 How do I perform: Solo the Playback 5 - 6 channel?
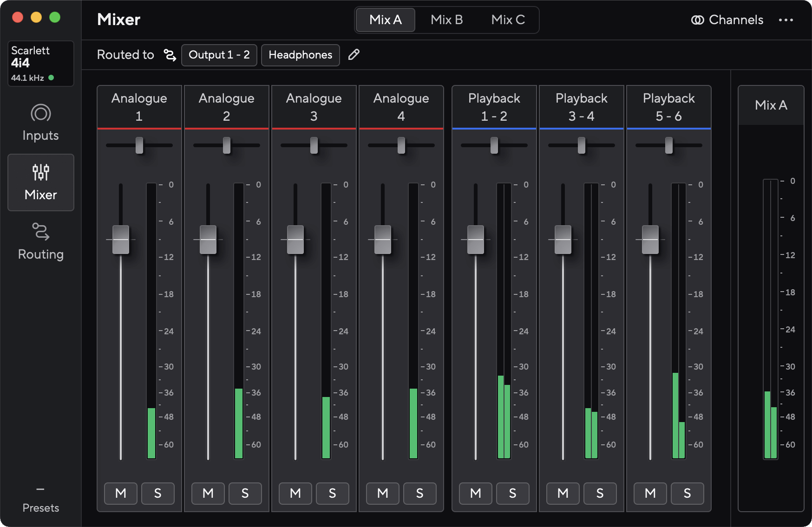[688, 493]
